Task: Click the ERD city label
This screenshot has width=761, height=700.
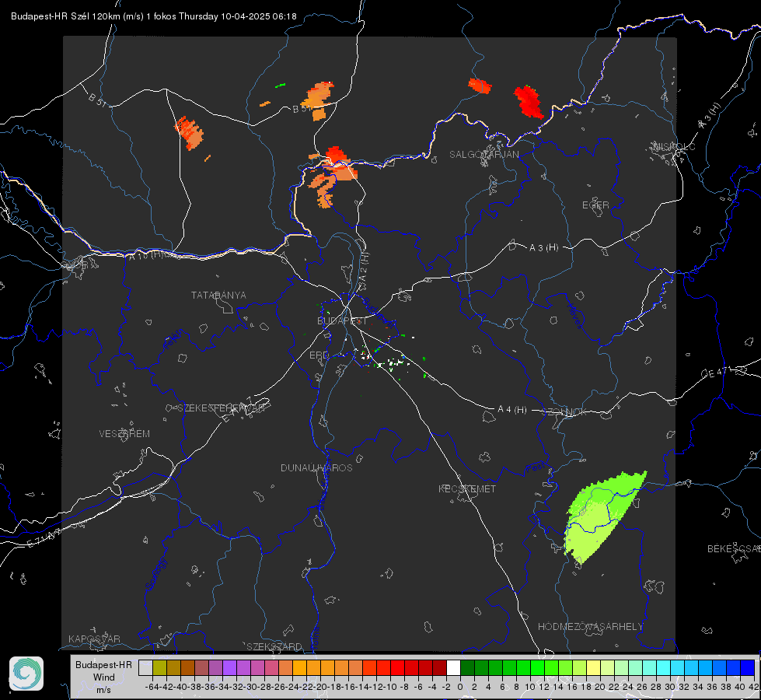Action: pos(319,355)
